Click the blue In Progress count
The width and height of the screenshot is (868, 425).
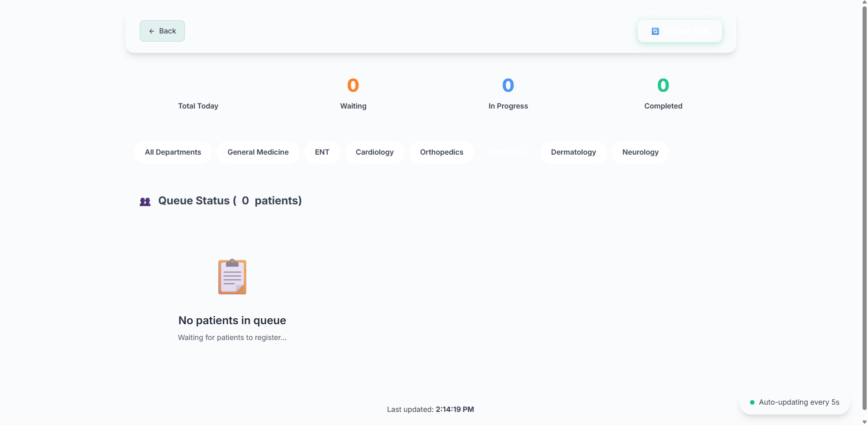(x=508, y=85)
